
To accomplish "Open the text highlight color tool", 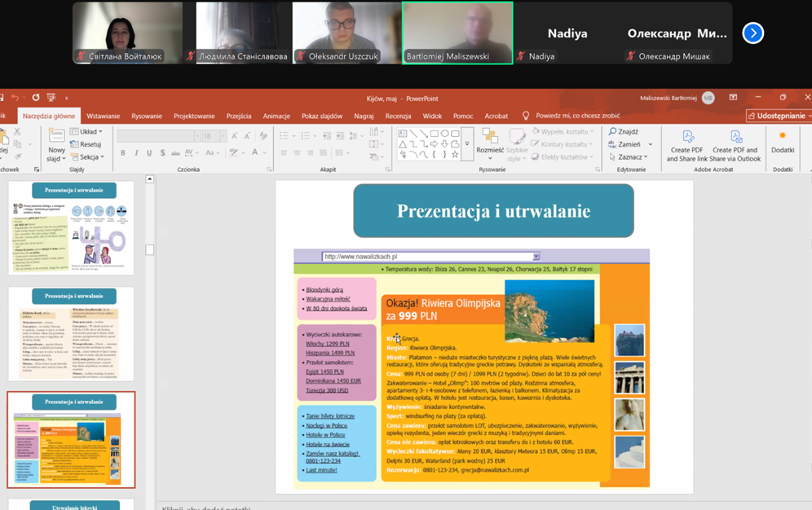I will tap(235, 152).
